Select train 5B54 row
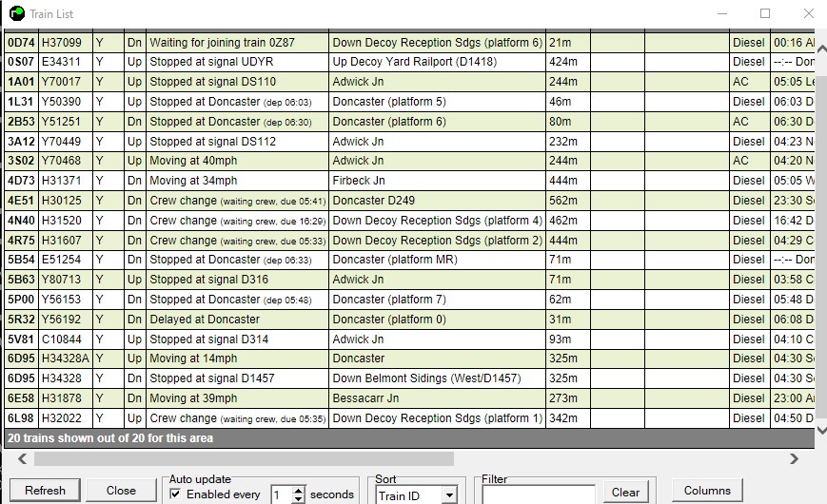827x504 pixels. [409, 260]
